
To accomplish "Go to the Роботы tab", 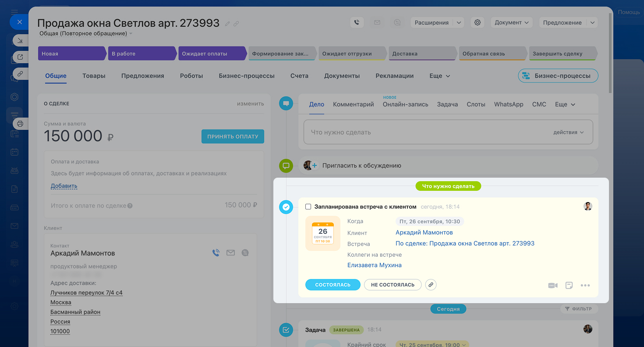I will click(x=191, y=76).
